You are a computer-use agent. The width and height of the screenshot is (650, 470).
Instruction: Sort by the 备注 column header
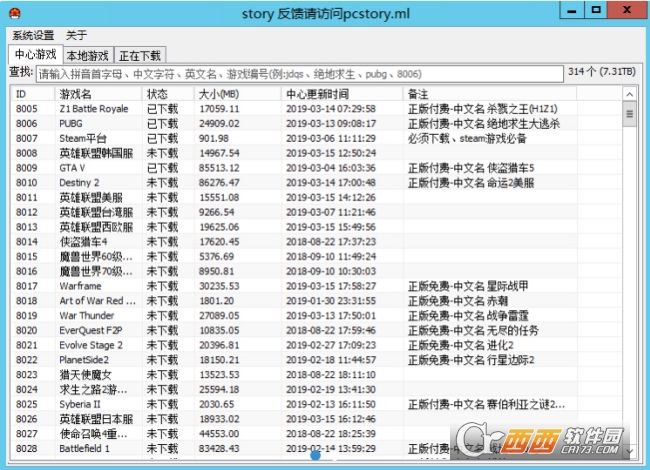click(x=490, y=94)
